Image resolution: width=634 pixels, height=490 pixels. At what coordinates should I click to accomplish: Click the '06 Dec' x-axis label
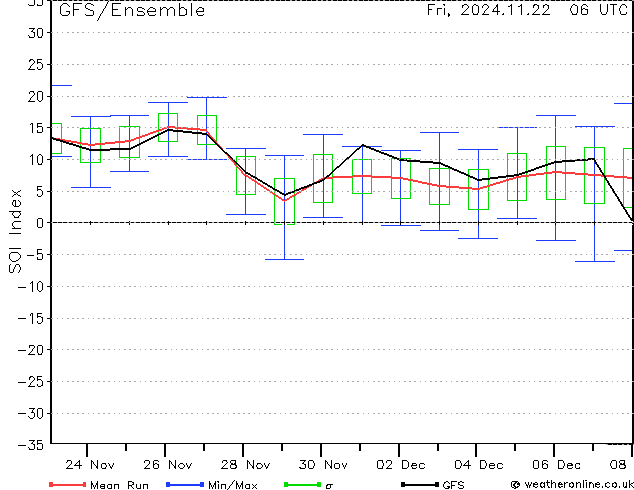click(556, 465)
